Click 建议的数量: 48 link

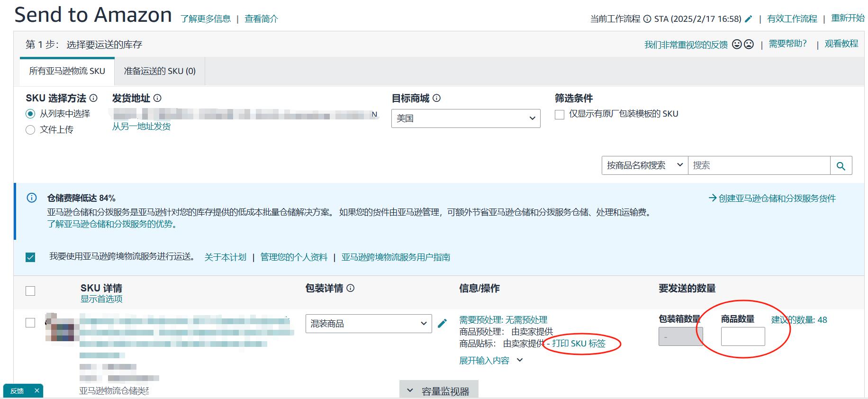click(799, 320)
